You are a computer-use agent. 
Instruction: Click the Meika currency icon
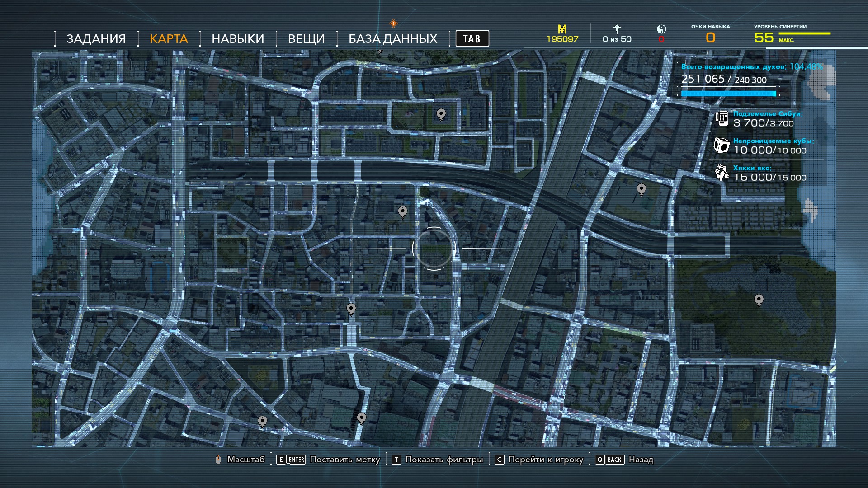(562, 29)
